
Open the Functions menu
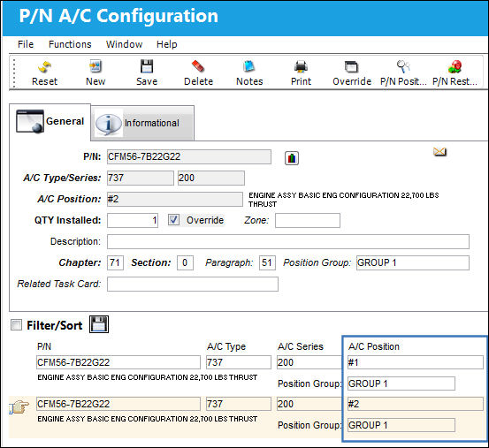pos(70,44)
